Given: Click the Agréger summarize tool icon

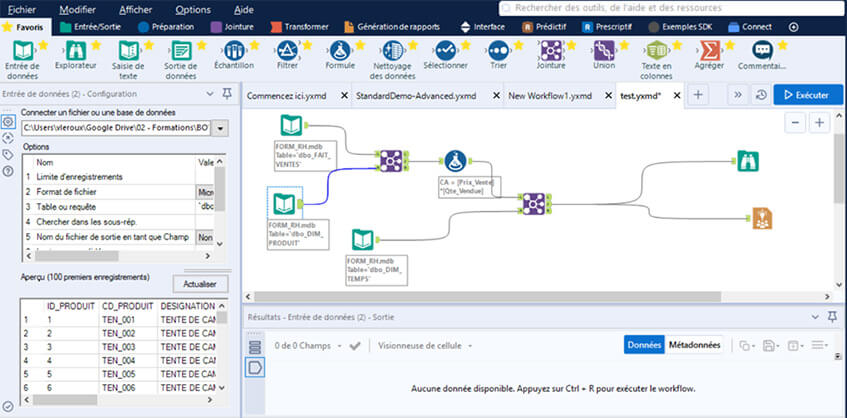Looking at the screenshot, I should (710, 51).
